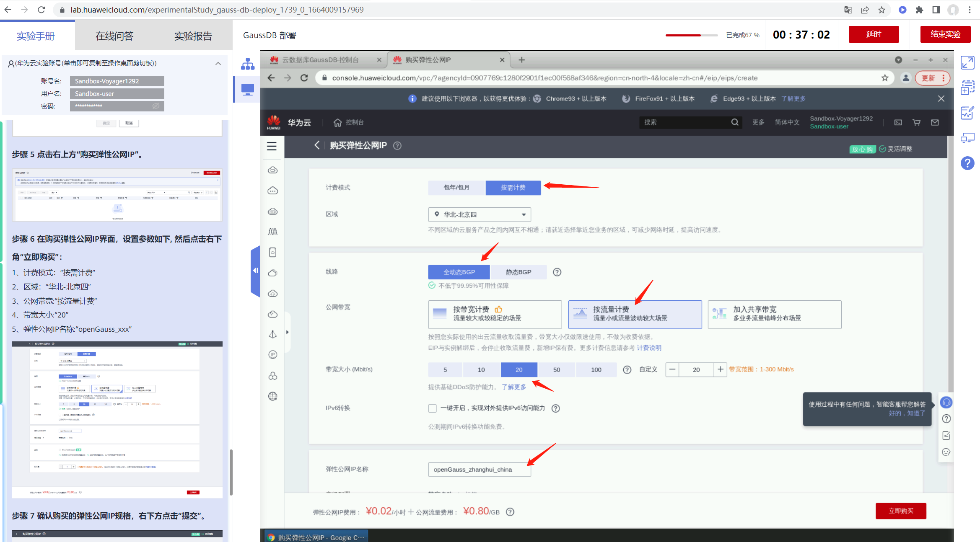
Task: Choose 静态BGP line type
Action: pos(518,272)
